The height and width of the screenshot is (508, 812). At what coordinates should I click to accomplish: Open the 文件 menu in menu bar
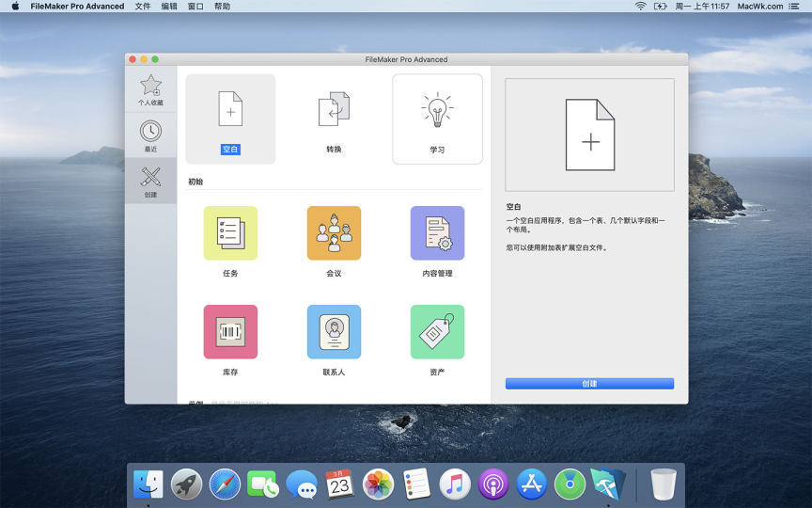coord(142,7)
